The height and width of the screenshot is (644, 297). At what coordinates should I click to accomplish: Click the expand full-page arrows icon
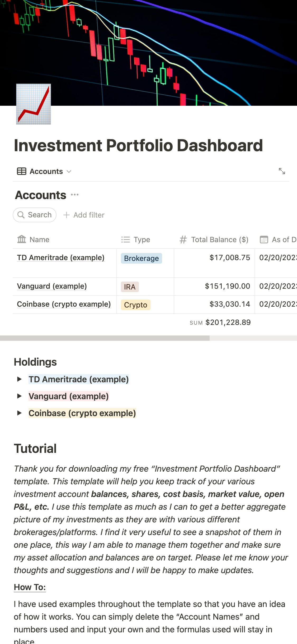(x=282, y=171)
